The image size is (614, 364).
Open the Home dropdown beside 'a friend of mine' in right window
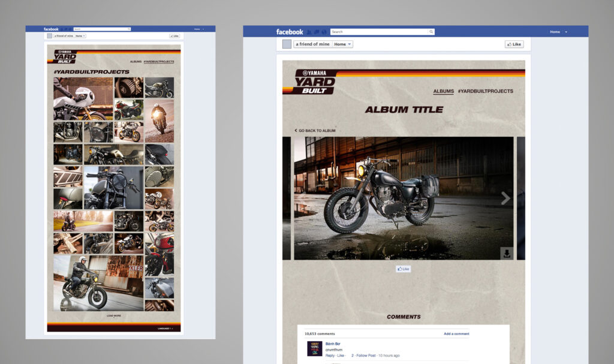342,44
